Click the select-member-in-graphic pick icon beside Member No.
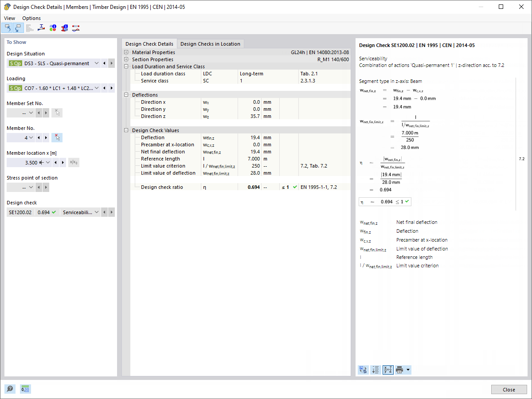This screenshot has height=399, width=532. click(x=56, y=137)
